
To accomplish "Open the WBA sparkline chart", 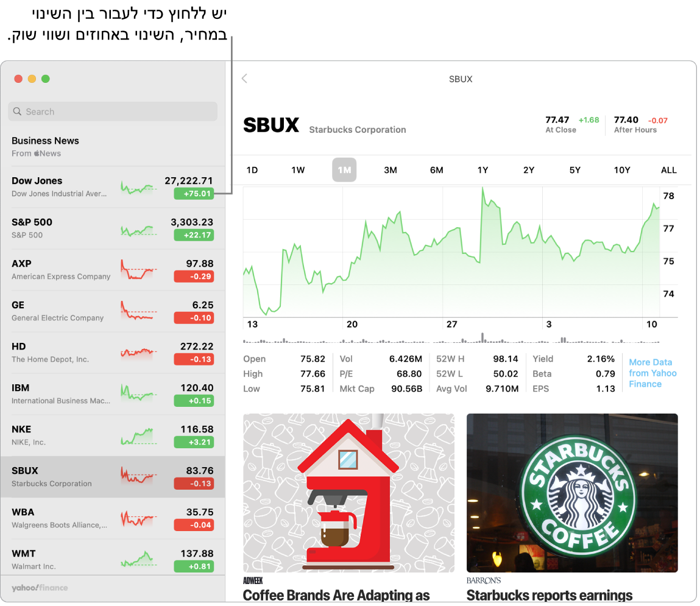I will point(139,518).
